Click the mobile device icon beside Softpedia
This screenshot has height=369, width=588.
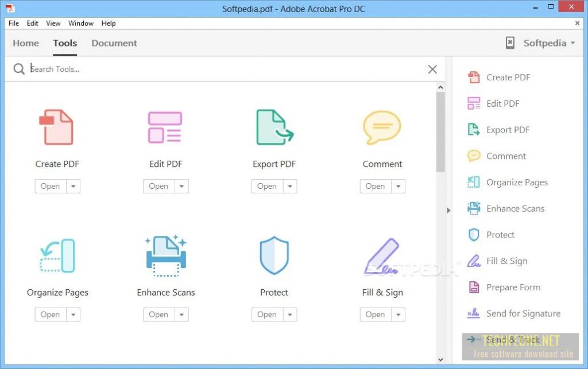point(510,43)
